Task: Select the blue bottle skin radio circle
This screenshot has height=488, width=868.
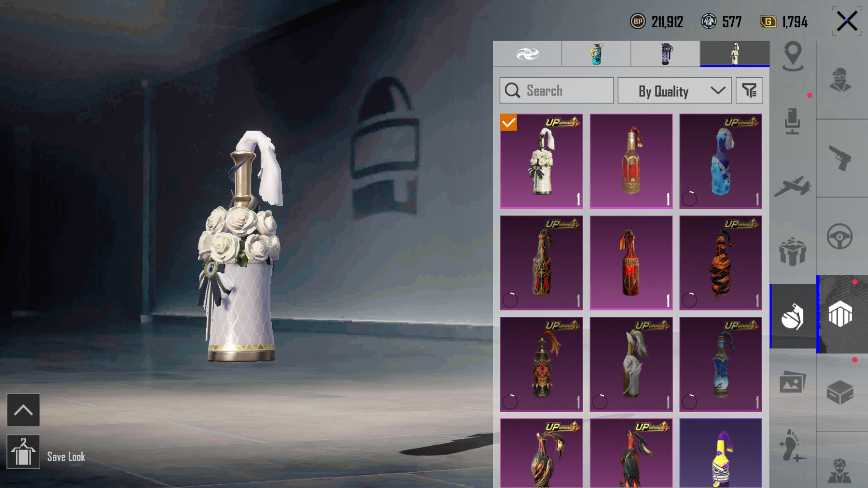Action: point(689,198)
